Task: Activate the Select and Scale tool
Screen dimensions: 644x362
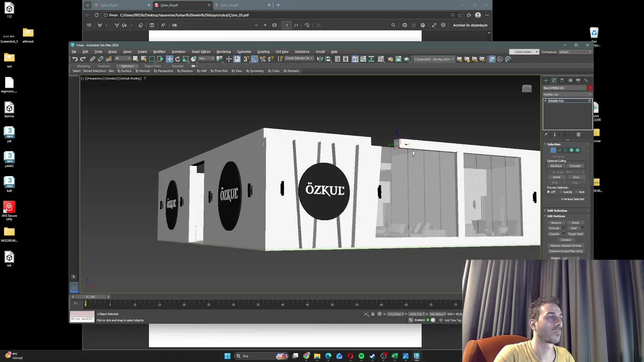Action: click(186, 59)
